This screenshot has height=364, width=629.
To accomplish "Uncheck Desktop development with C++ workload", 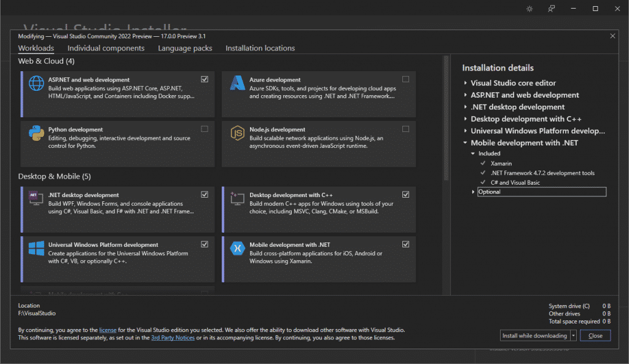I will click(x=405, y=195).
